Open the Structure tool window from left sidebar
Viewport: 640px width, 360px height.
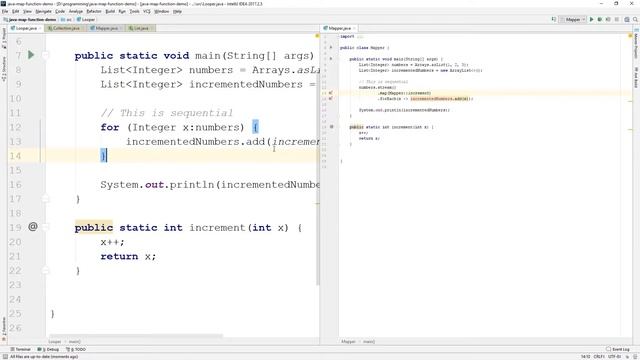tap(4, 69)
